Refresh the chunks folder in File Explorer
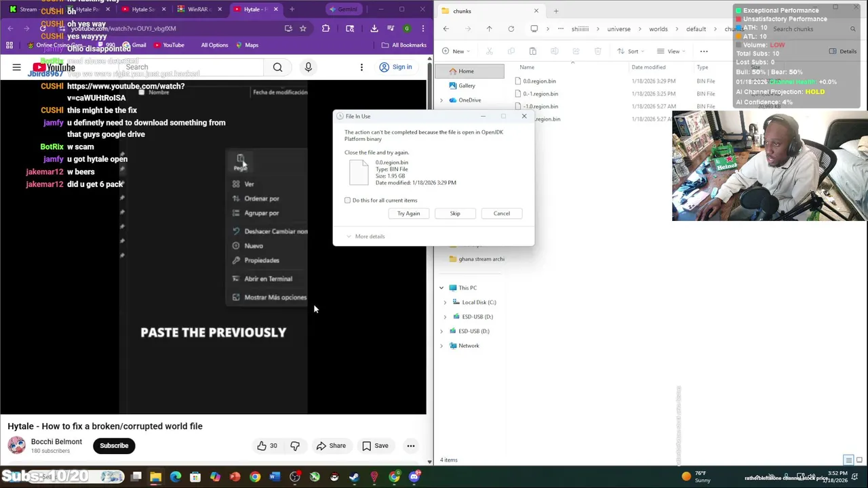 [511, 29]
